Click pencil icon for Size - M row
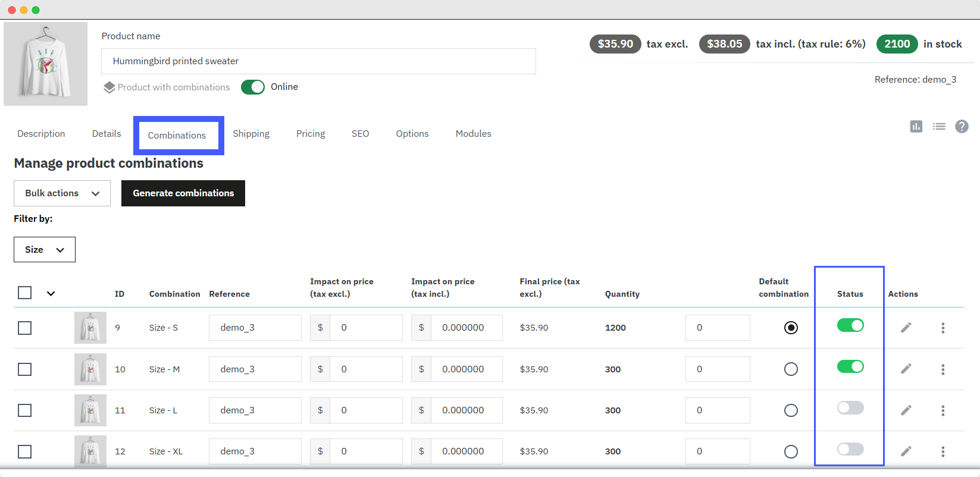The image size is (980, 477). coord(906,369)
